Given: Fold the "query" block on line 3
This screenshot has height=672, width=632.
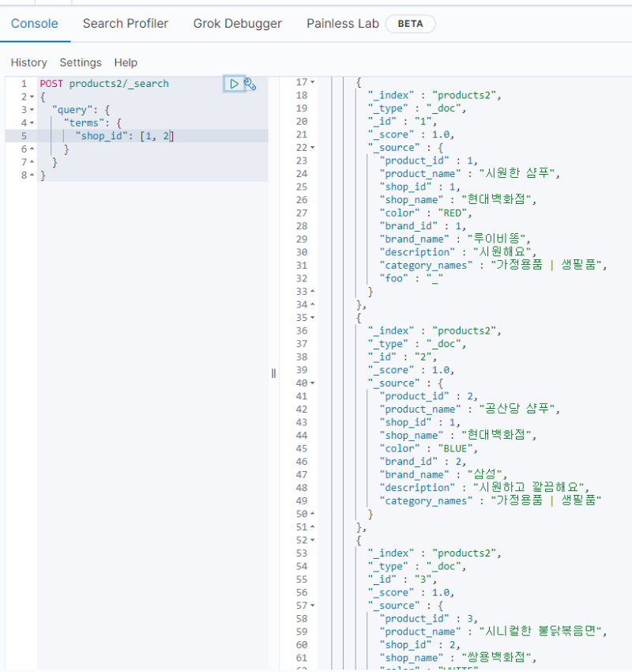Looking at the screenshot, I should click(31, 110).
